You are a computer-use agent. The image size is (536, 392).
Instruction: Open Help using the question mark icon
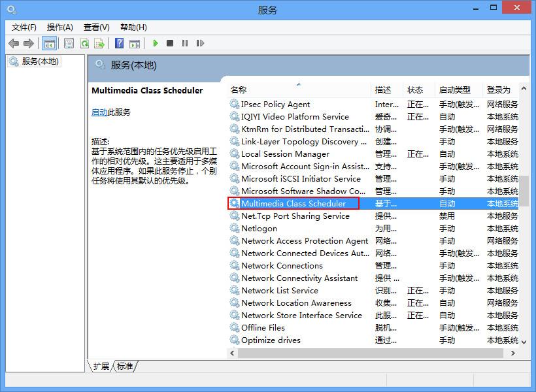(x=118, y=43)
